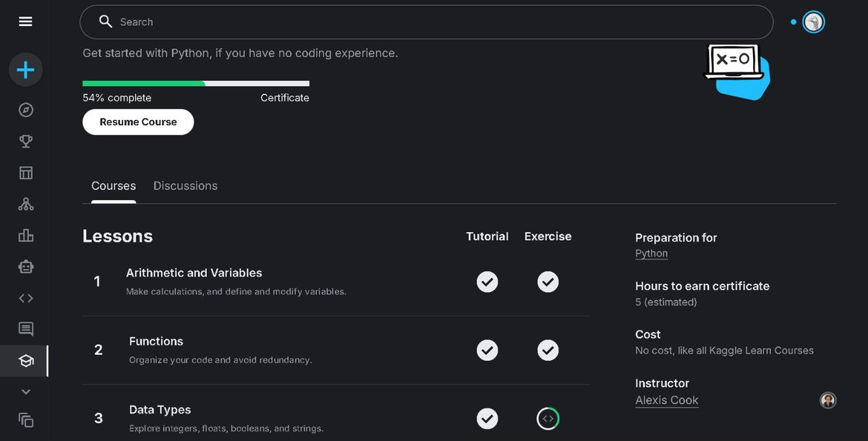Click the Resume Course button
Image resolution: width=868 pixels, height=441 pixels.
click(138, 122)
